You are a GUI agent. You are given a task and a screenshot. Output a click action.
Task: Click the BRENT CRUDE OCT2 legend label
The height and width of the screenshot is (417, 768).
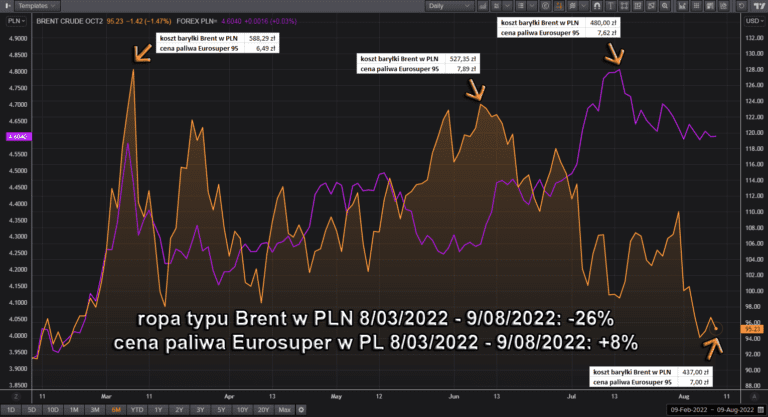tap(67, 19)
